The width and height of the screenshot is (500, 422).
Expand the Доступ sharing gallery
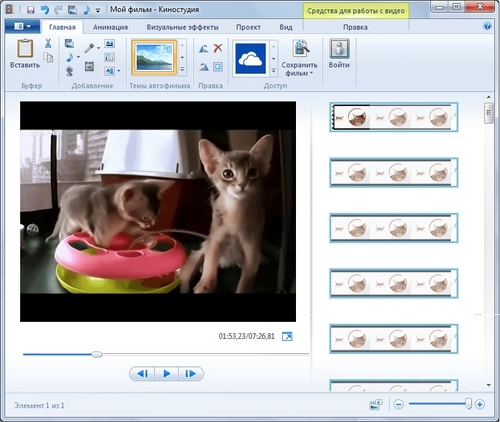click(273, 70)
